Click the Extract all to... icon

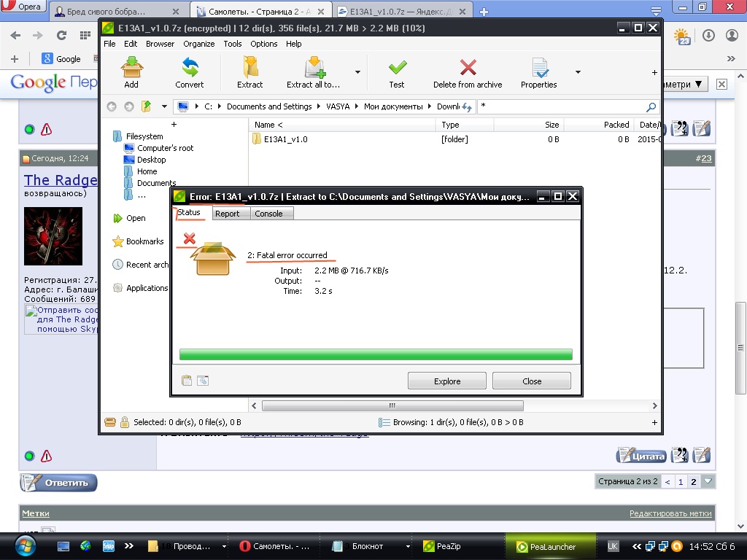(314, 67)
